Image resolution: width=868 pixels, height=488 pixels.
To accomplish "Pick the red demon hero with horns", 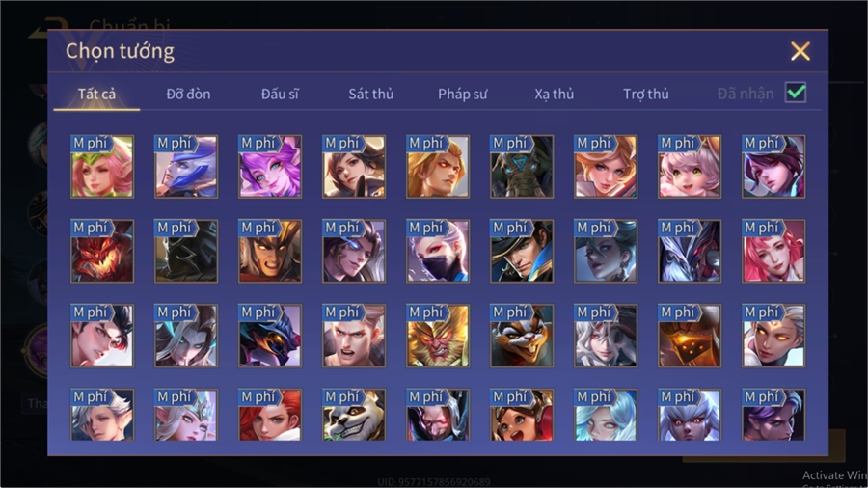I will [102, 251].
